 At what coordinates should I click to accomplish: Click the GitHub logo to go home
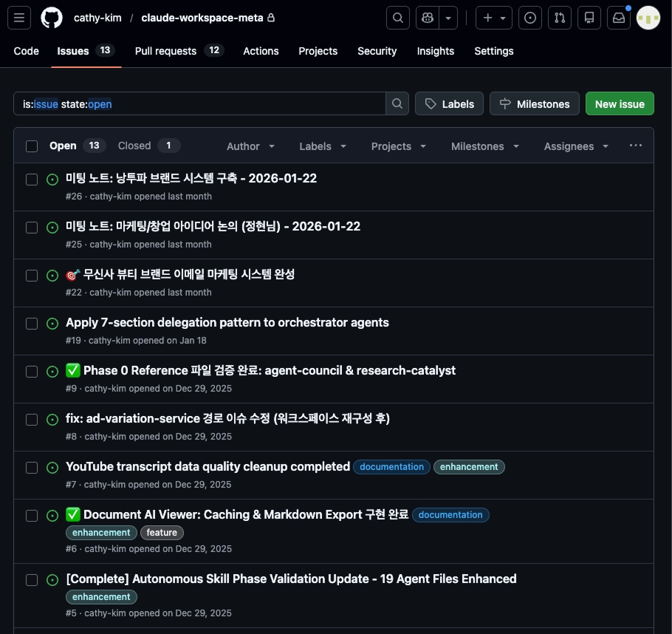point(51,18)
